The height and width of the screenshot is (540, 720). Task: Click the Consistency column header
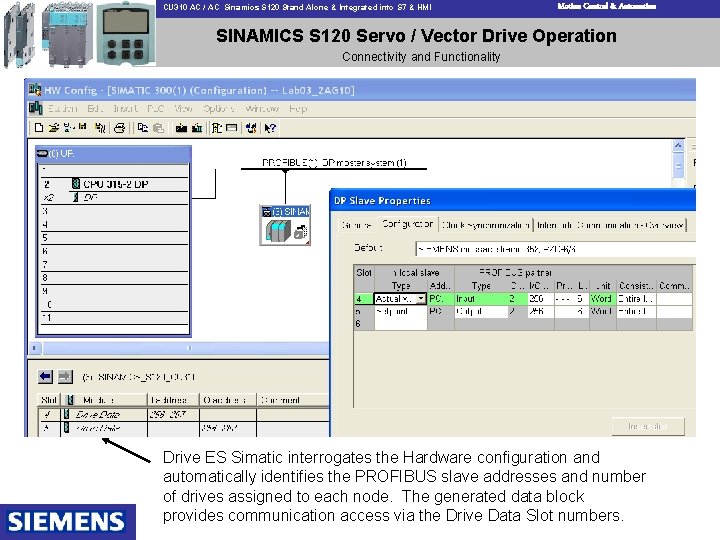[x=636, y=286]
